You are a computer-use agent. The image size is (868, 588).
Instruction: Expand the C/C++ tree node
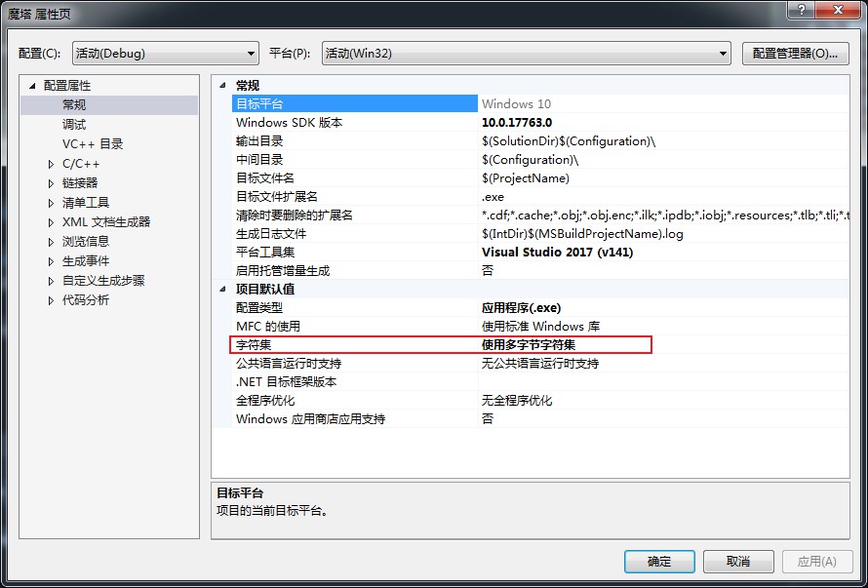(48, 162)
